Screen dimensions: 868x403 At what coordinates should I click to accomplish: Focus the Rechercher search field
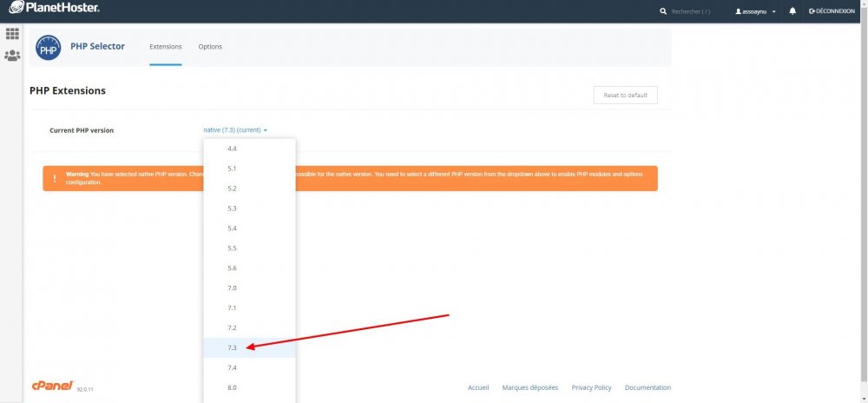[x=691, y=11]
